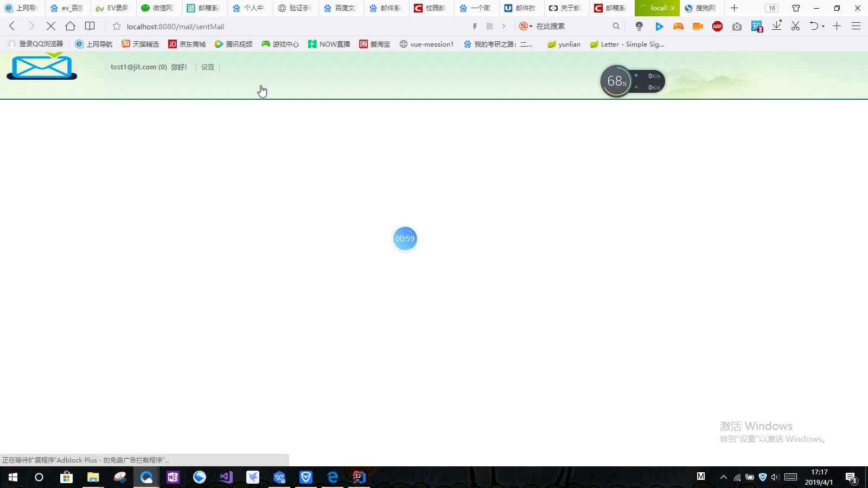
Task: Open the reading mode book icon
Action: tap(90, 26)
